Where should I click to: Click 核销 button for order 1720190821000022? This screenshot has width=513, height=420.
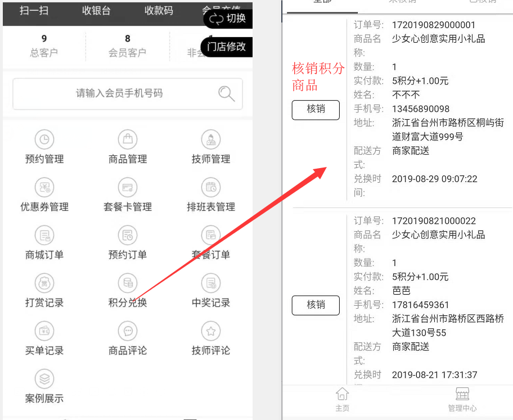[x=316, y=305]
